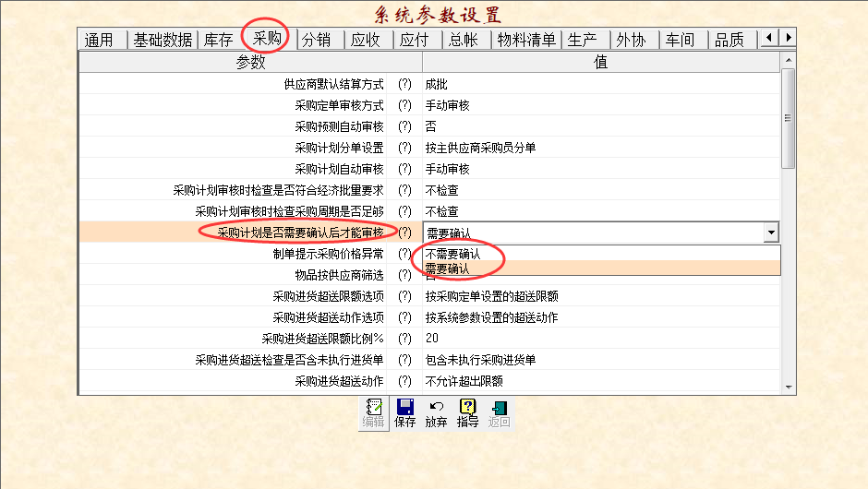Switch to the 基础数据 tab
This screenshot has height=489, width=868.
coord(163,40)
